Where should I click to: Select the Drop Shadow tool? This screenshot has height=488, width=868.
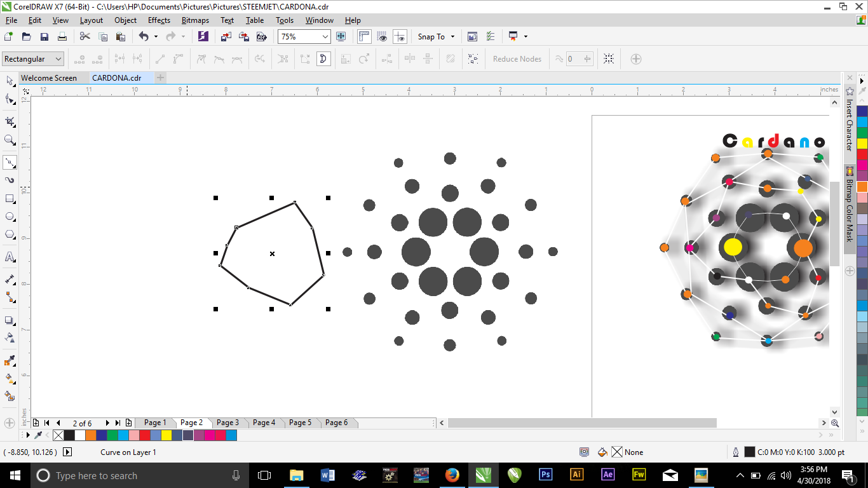(x=10, y=320)
